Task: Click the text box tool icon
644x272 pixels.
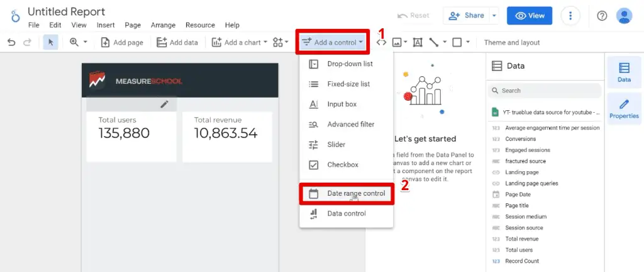Action: pyautogui.click(x=417, y=42)
